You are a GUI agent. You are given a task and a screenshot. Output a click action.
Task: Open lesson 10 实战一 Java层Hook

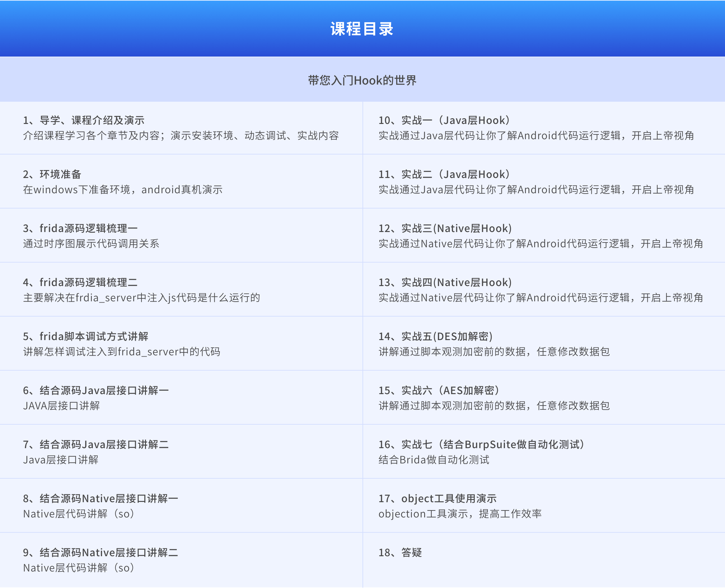[x=444, y=120]
